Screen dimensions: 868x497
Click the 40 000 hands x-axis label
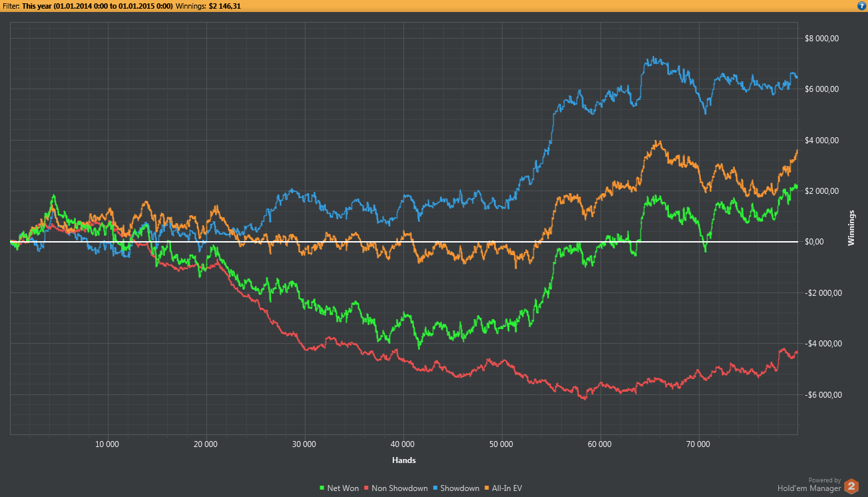tap(403, 444)
